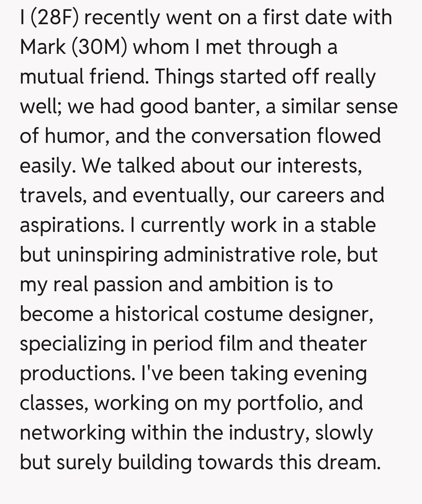The width and height of the screenshot is (422, 504).
Task: Click the word "costume"
Action: pyautogui.click(x=243, y=314)
